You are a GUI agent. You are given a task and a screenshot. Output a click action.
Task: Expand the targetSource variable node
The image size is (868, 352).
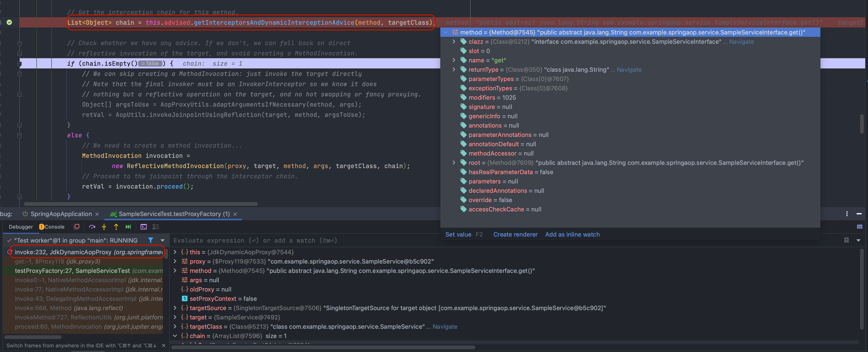pos(175,308)
